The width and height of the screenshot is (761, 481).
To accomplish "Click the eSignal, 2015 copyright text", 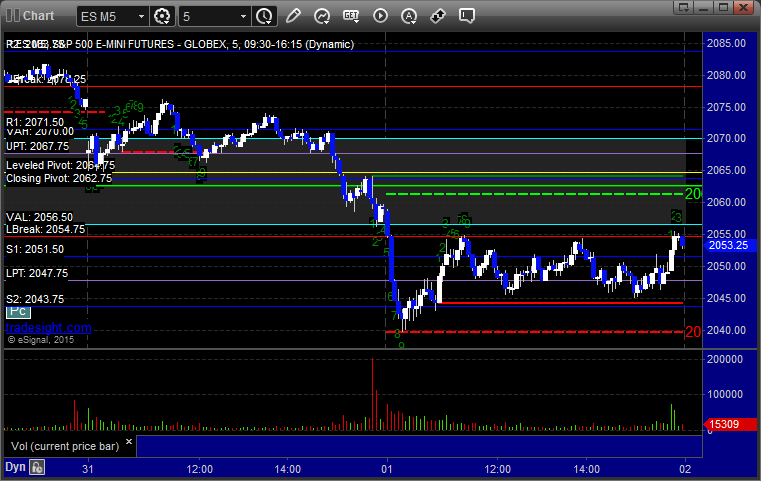I will point(40,340).
